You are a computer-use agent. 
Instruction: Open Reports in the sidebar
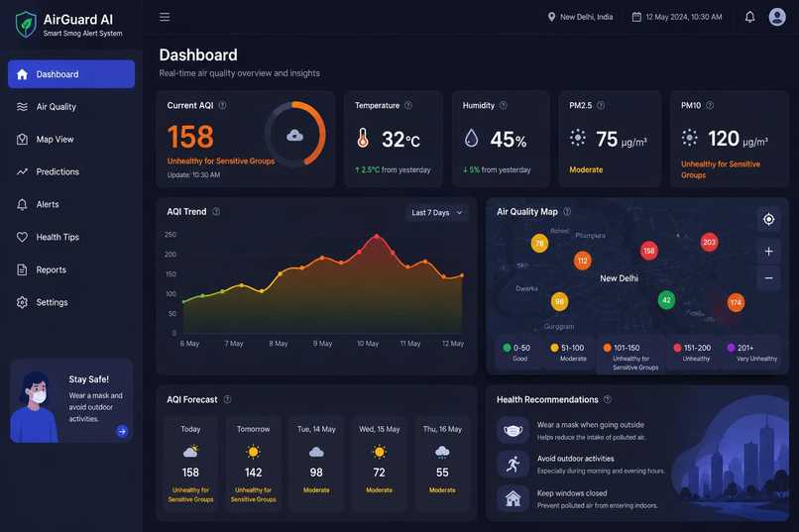click(x=71, y=269)
